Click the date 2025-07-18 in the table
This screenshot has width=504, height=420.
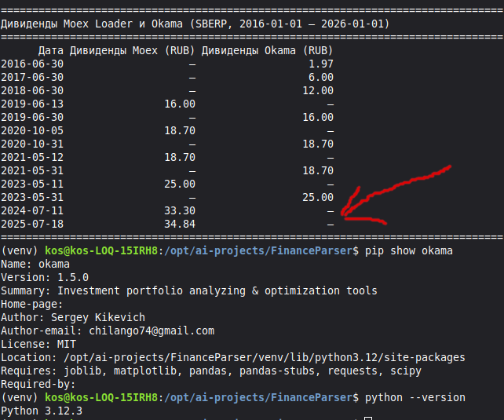click(x=32, y=224)
